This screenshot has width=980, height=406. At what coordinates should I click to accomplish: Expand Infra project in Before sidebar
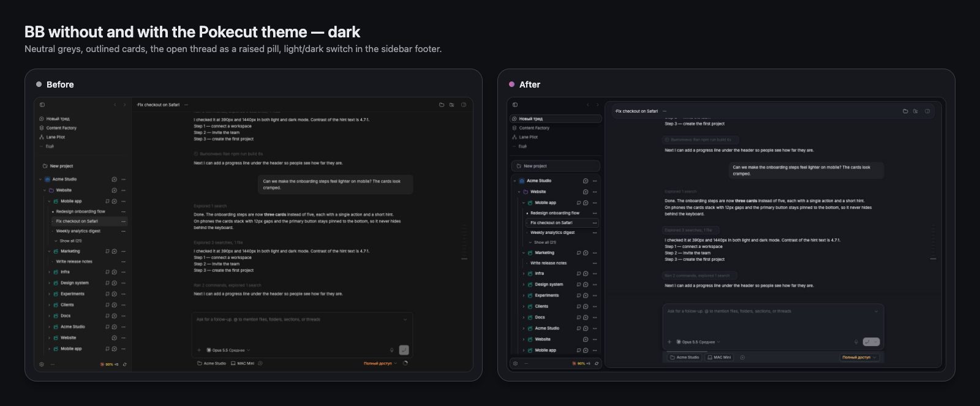point(49,272)
